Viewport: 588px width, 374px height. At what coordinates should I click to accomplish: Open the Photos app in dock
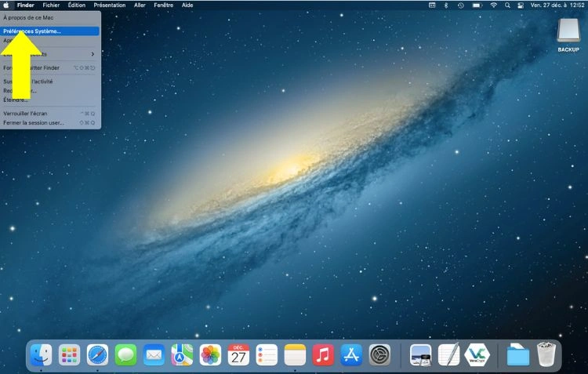210,355
